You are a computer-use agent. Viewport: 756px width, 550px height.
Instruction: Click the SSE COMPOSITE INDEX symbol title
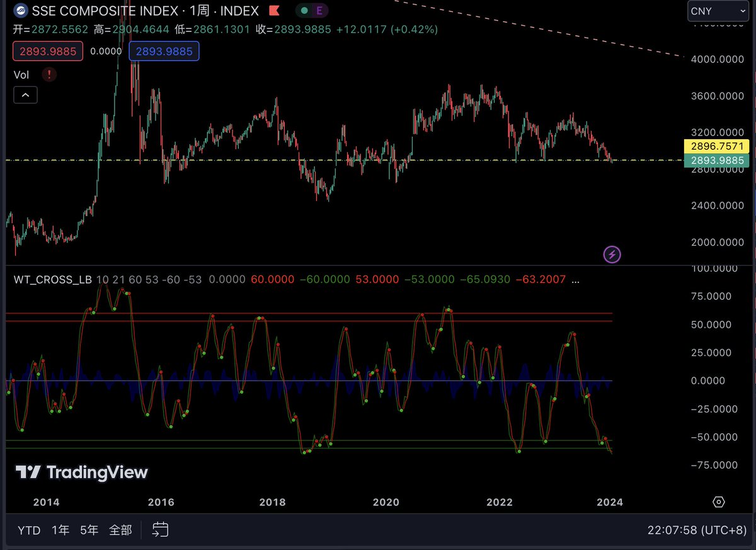(105, 11)
